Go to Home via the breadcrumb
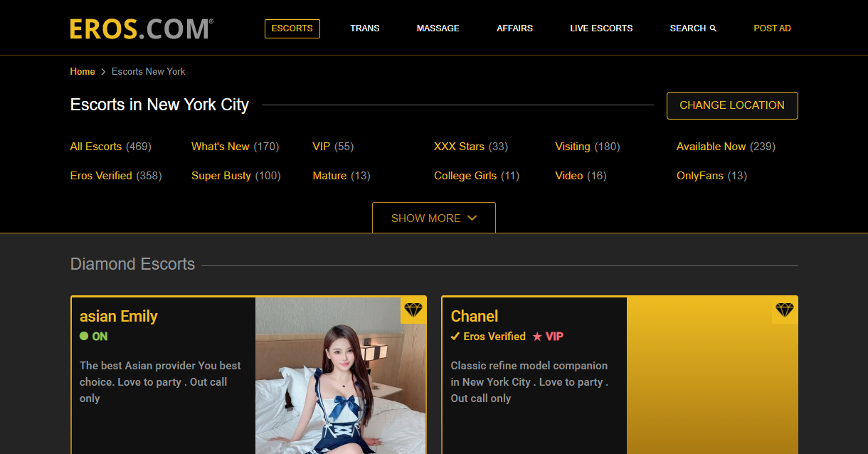Screen dimensions: 868x454 point(83,72)
